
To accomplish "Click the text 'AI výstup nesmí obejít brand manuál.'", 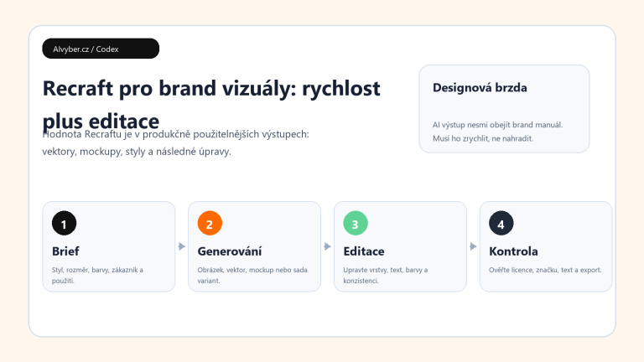I will point(497,125).
